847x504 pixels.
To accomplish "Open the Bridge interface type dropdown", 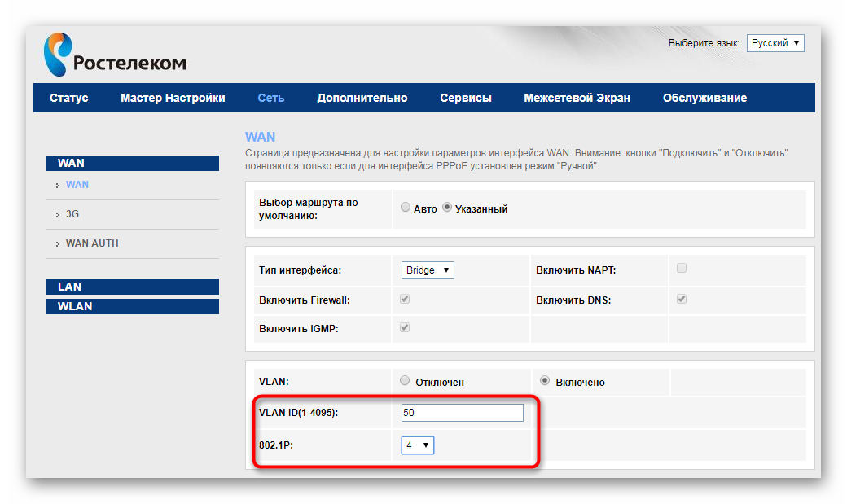I will [x=428, y=270].
